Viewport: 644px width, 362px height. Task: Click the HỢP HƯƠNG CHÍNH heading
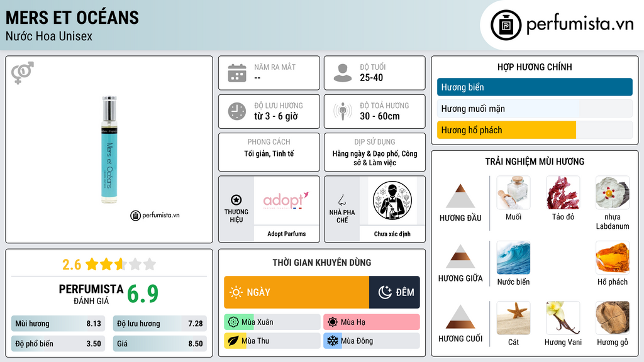click(535, 67)
